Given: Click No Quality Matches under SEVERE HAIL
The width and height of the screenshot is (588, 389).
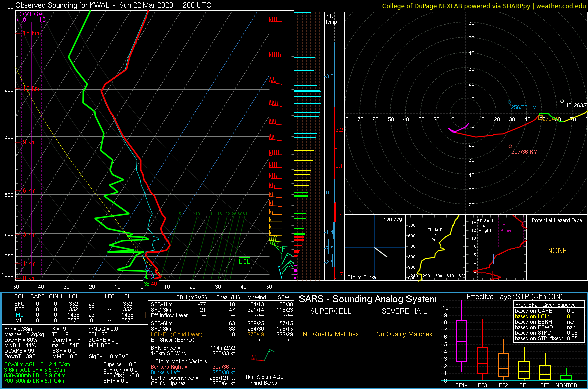Looking at the screenshot, I should pyautogui.click(x=404, y=334).
